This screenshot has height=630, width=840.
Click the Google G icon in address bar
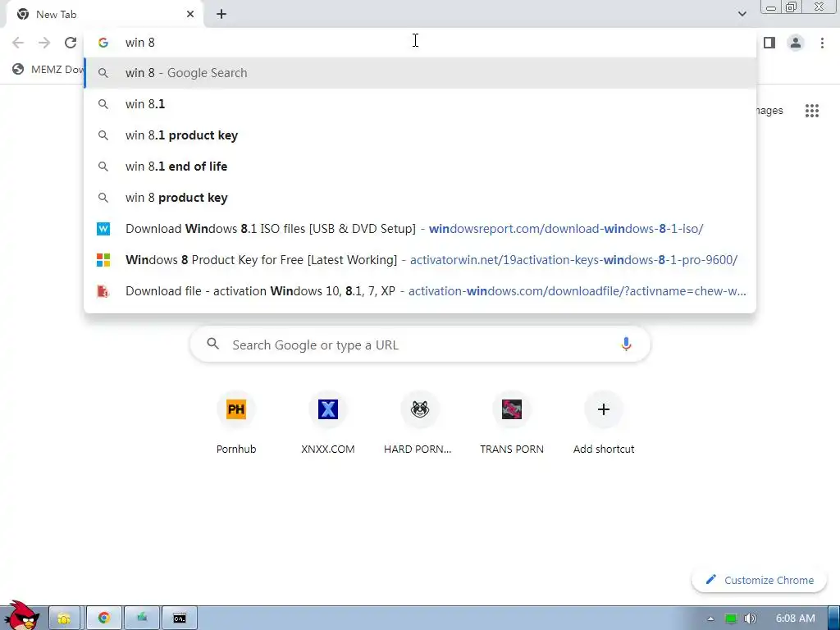point(103,43)
